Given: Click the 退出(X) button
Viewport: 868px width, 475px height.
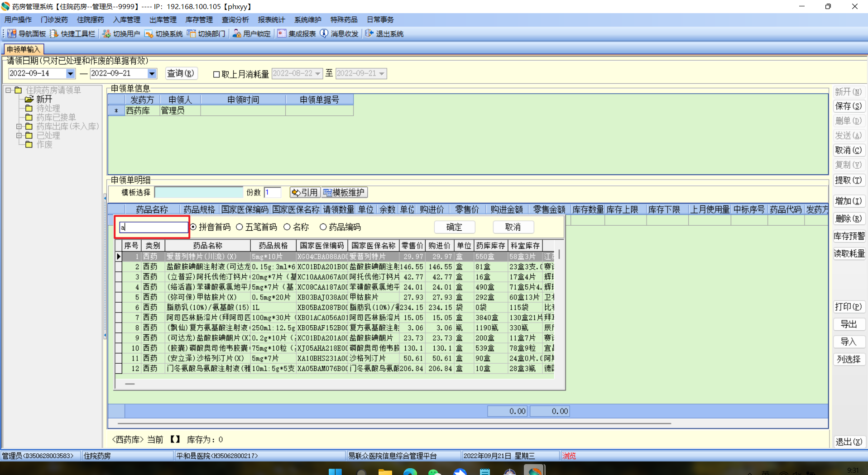Looking at the screenshot, I should (849, 442).
